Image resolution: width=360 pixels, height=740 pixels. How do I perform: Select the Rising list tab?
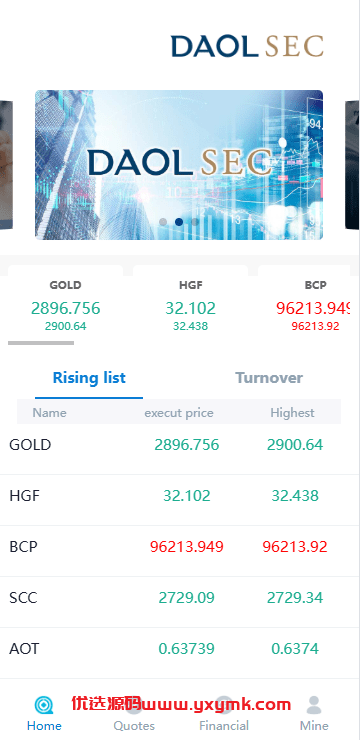click(x=89, y=378)
